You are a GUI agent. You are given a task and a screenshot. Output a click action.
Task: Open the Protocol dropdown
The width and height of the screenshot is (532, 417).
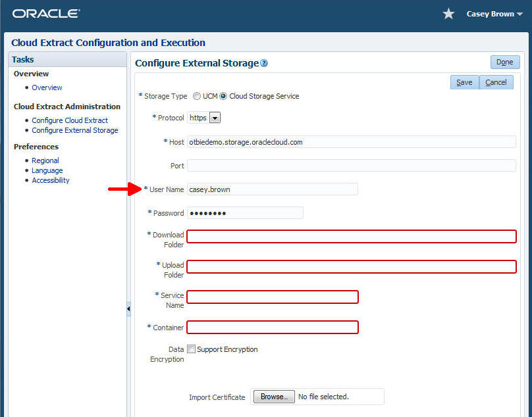(215, 117)
